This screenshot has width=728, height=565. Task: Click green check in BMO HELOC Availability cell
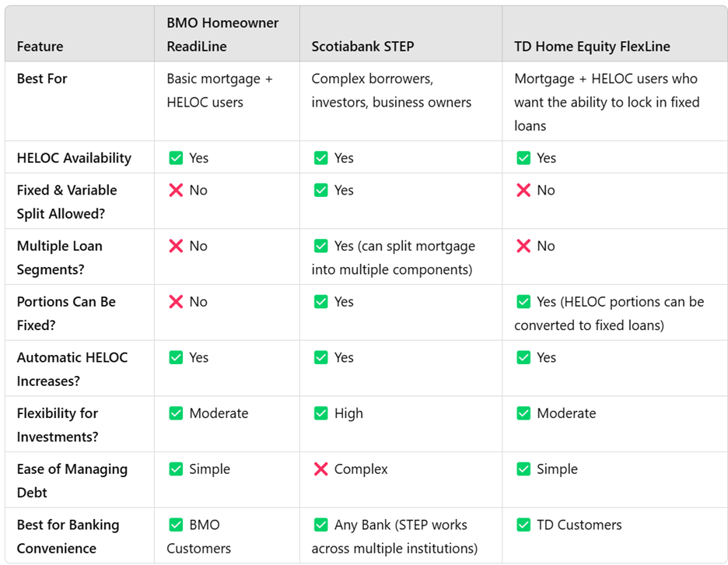pos(176,158)
